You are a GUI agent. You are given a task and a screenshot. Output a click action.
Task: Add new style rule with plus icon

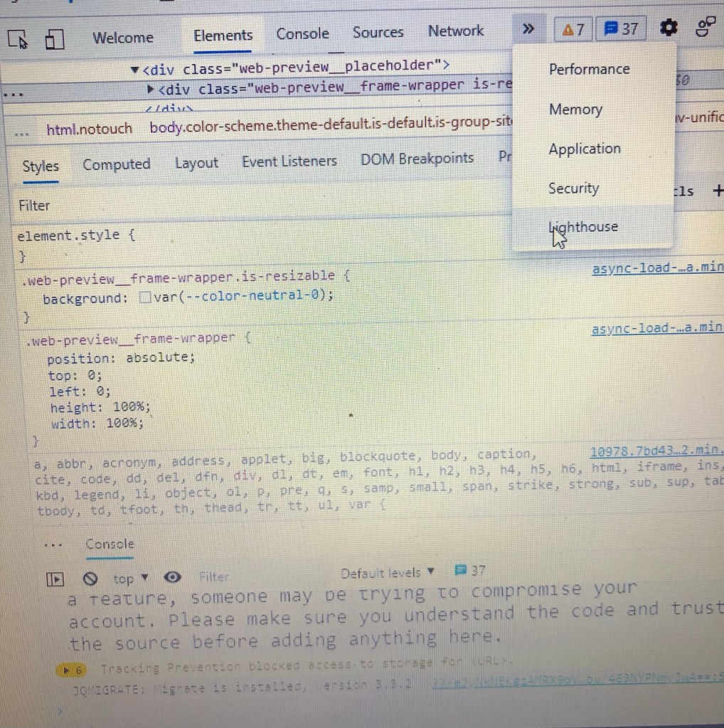[x=717, y=190]
